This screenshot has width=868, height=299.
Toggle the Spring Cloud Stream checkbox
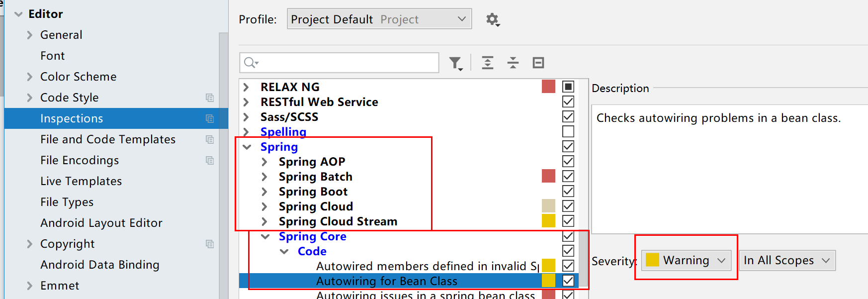pyautogui.click(x=568, y=221)
